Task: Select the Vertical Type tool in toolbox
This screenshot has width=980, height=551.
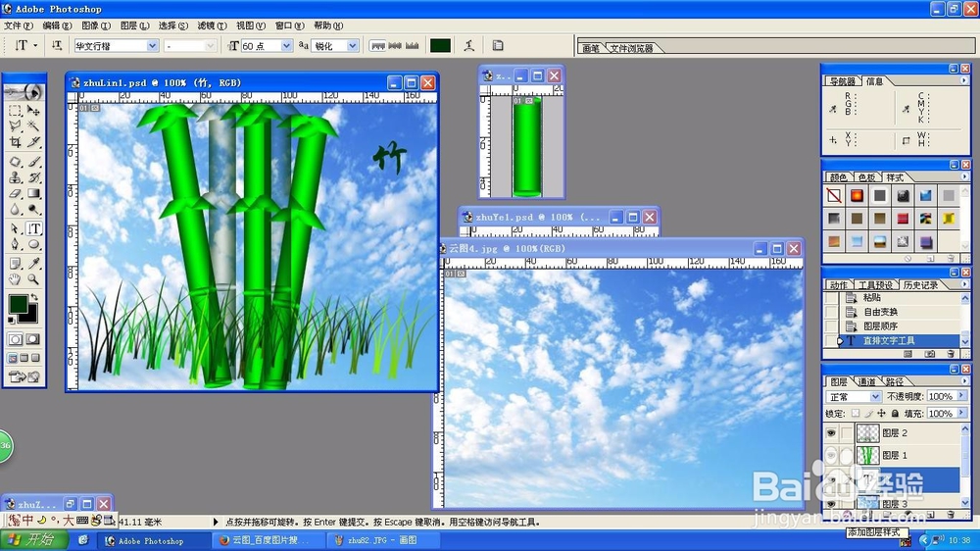Action: (x=33, y=228)
